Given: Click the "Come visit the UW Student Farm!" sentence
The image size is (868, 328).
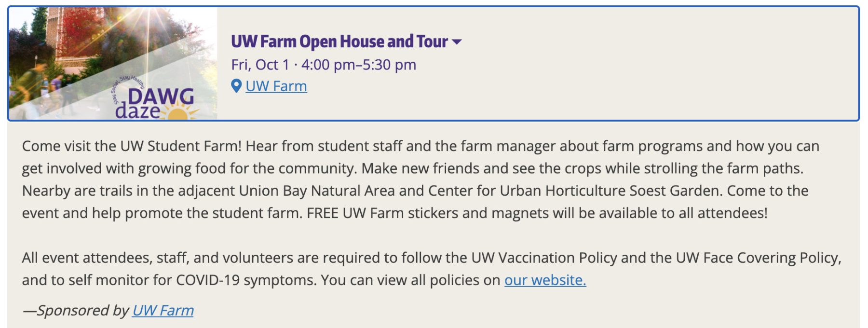Looking at the screenshot, I should (132, 146).
